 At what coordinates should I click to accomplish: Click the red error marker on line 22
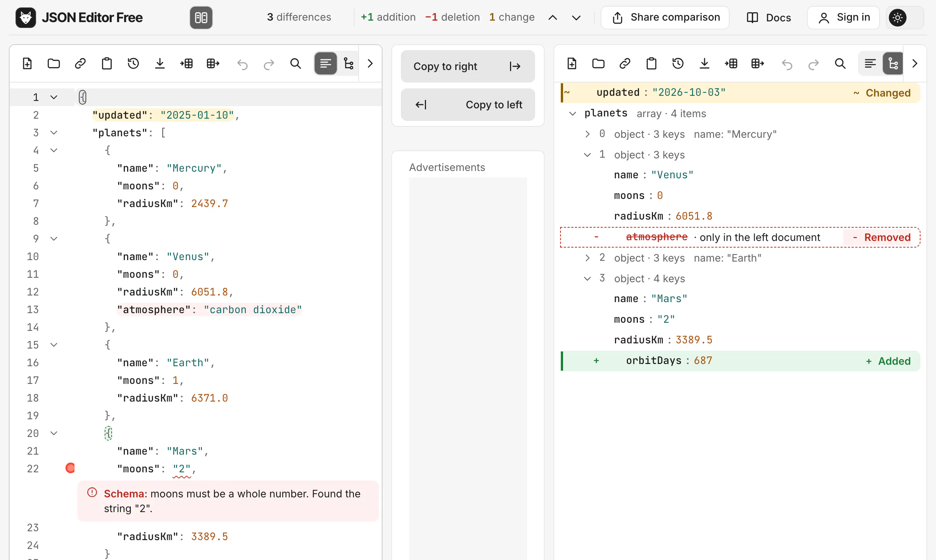pos(70,468)
